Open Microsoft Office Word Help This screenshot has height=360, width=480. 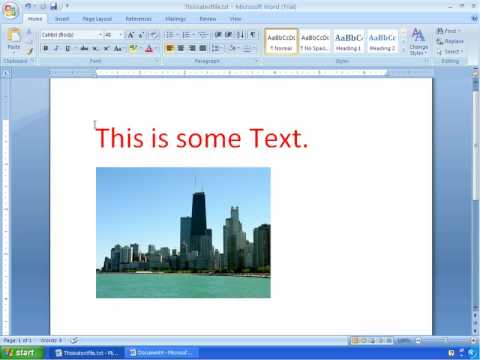474,19
